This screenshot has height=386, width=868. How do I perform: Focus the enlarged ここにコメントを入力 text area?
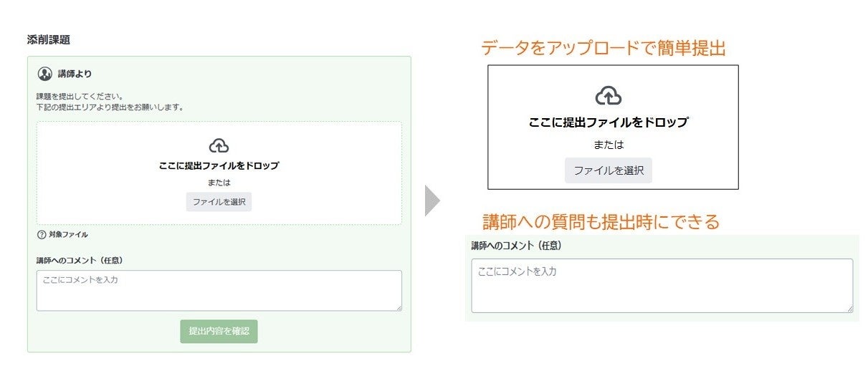pos(662,286)
